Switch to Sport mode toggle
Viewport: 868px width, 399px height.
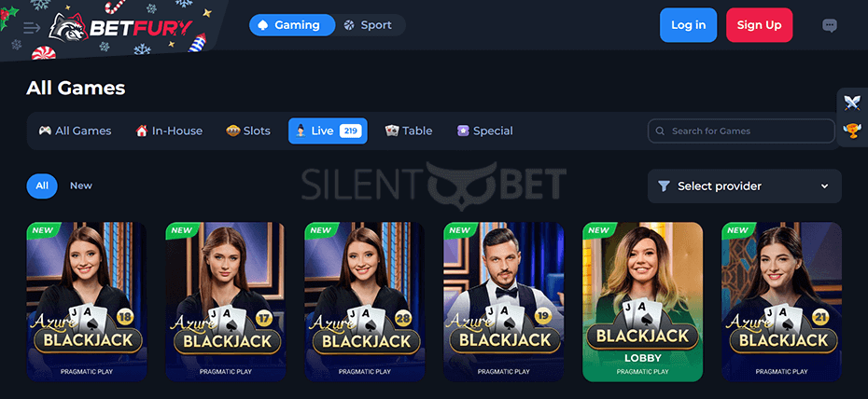pos(370,25)
